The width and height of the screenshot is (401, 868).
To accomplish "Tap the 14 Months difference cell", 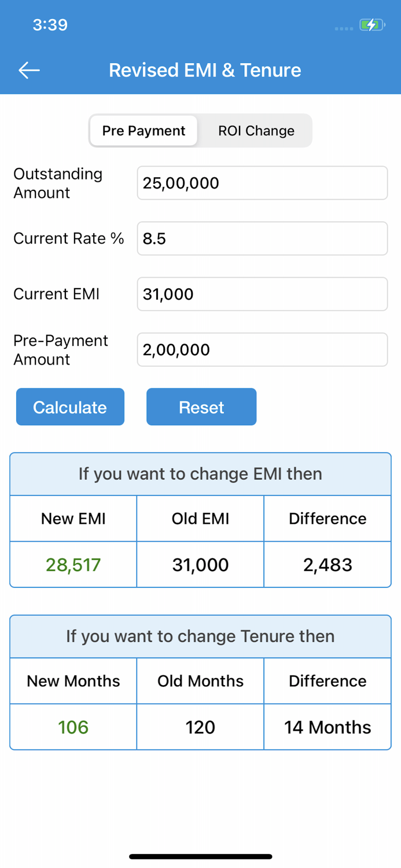I will pos(328,727).
